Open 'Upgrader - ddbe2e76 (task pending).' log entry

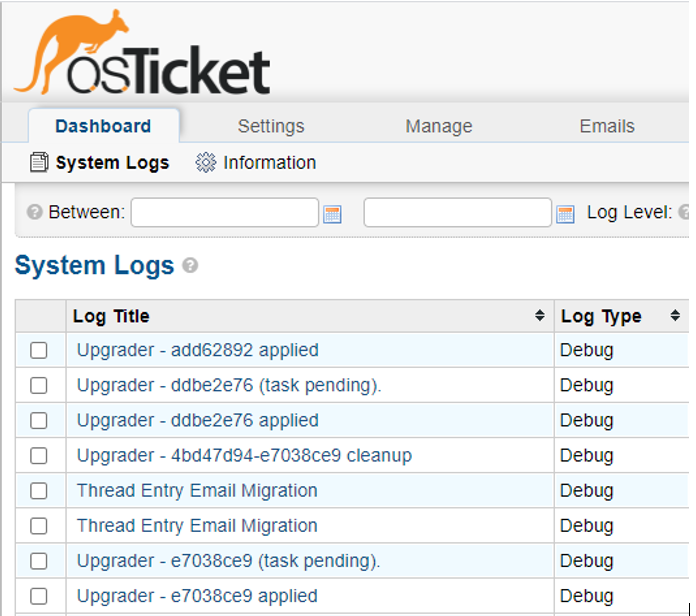[229, 385]
